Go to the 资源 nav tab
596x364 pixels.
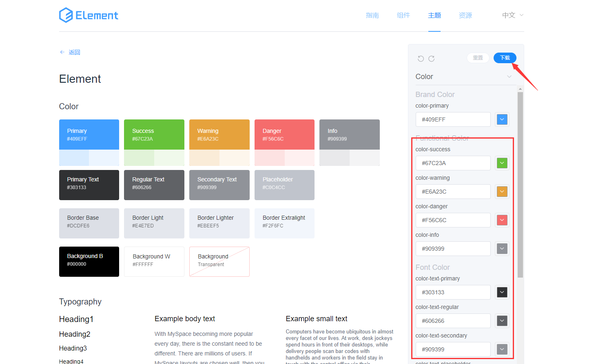pyautogui.click(x=465, y=15)
